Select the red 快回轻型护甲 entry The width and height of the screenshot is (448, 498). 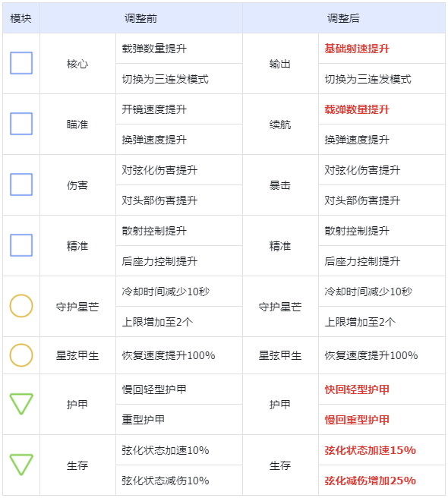(357, 389)
